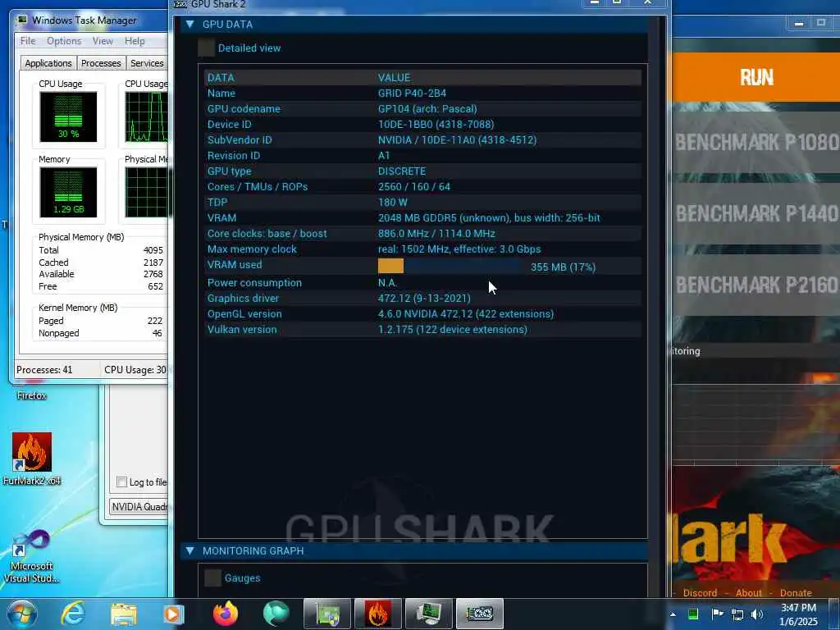Click the CPU Usage History graph
The image size is (840, 630).
click(146, 116)
